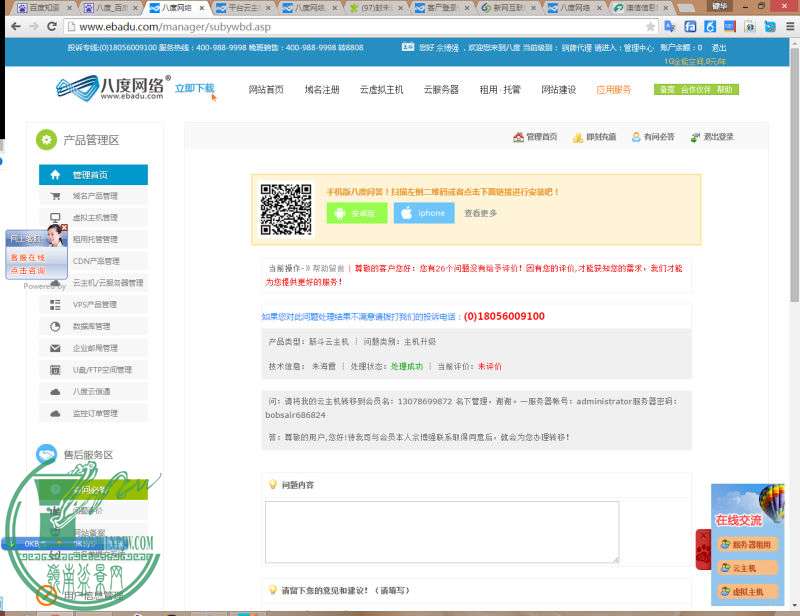Open the orange 应用服务 nav item
The image size is (800, 616).
click(614, 90)
